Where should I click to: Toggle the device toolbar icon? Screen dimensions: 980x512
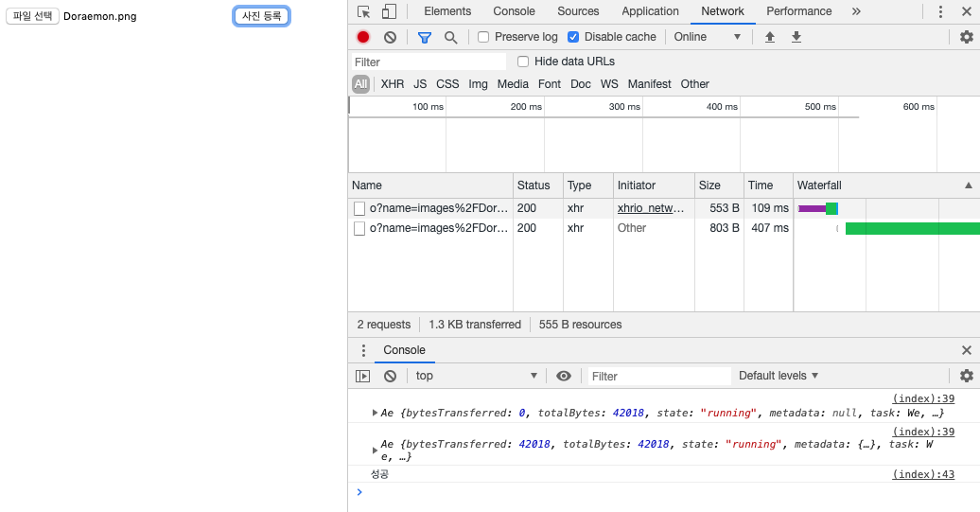pyautogui.click(x=389, y=12)
